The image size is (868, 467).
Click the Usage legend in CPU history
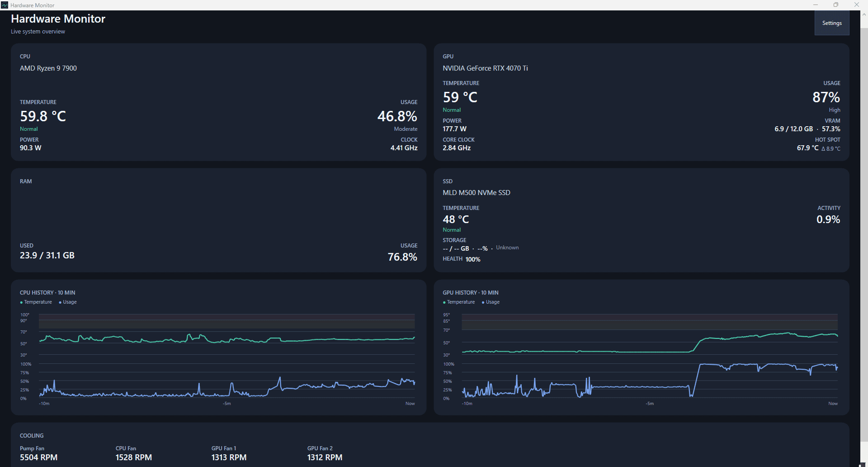pyautogui.click(x=68, y=302)
